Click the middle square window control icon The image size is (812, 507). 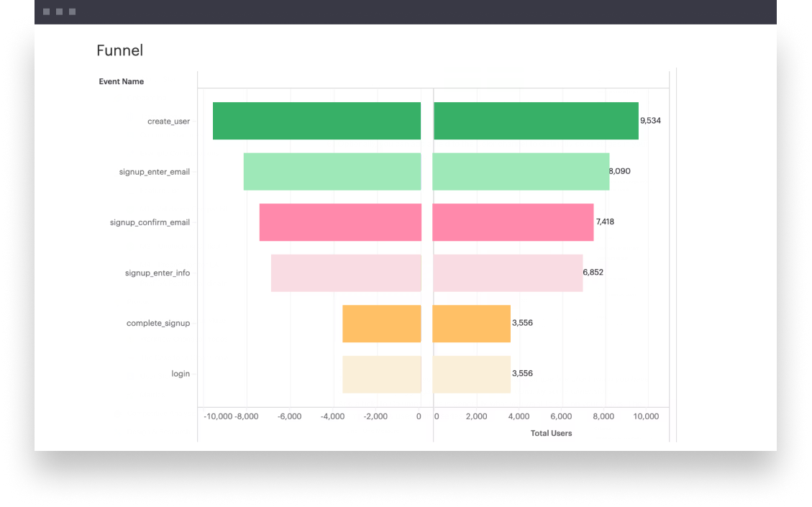60,12
